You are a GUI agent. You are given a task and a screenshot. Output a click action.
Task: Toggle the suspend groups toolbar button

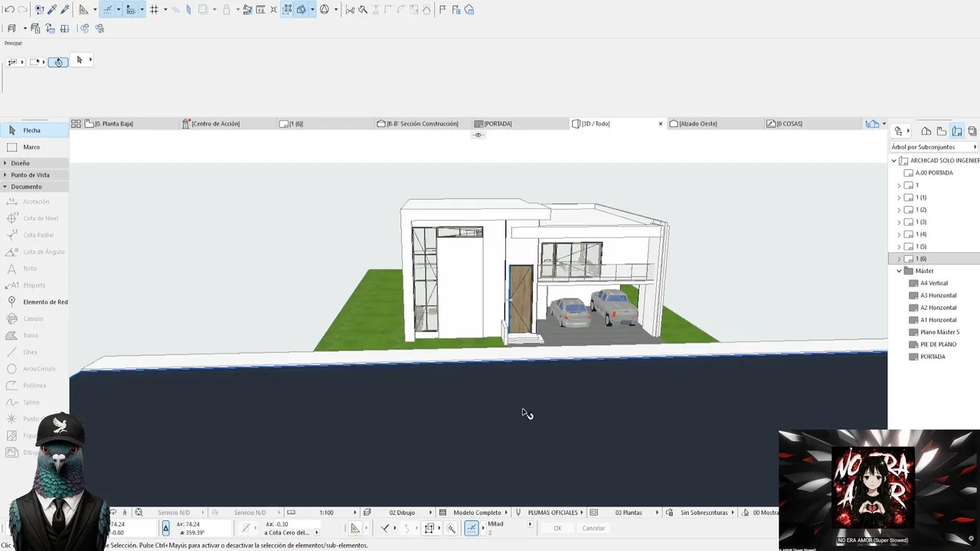286,10
